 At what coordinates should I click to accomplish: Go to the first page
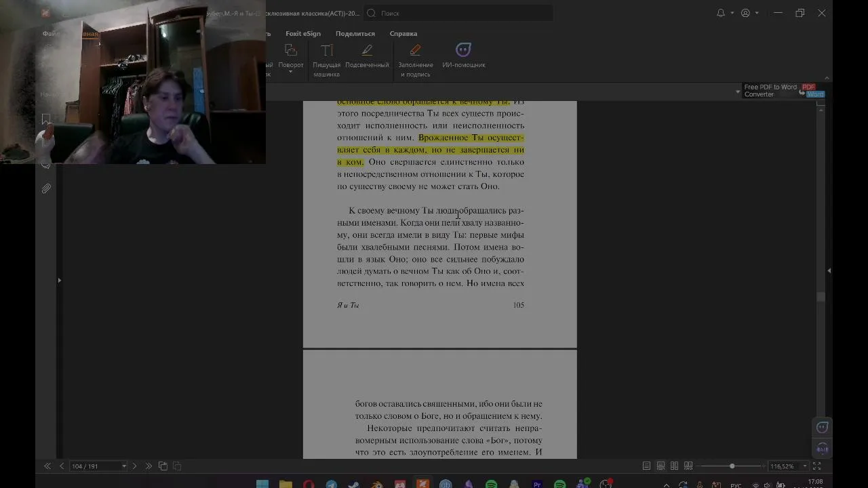(47, 466)
